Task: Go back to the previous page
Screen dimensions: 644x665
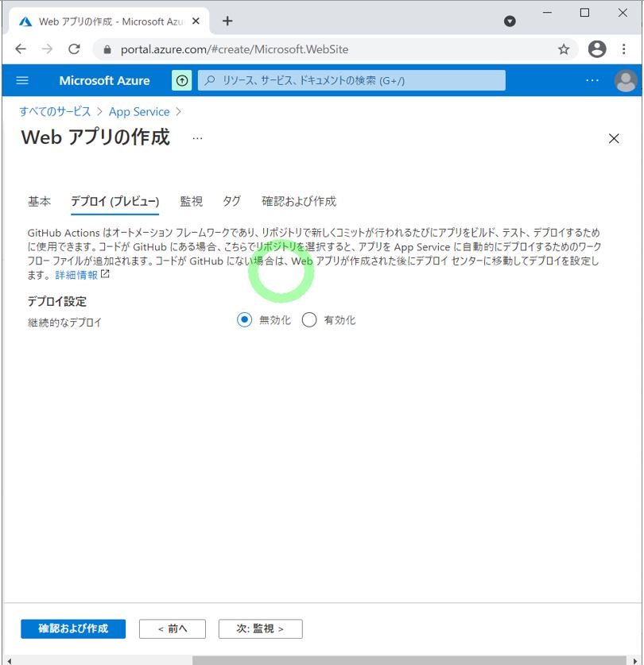Action: [21, 49]
